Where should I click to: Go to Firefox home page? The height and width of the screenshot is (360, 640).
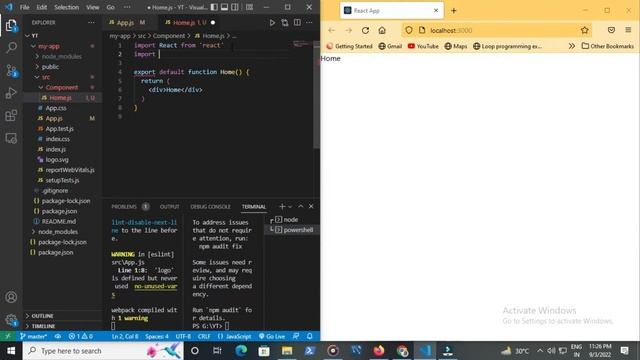pos(382,30)
